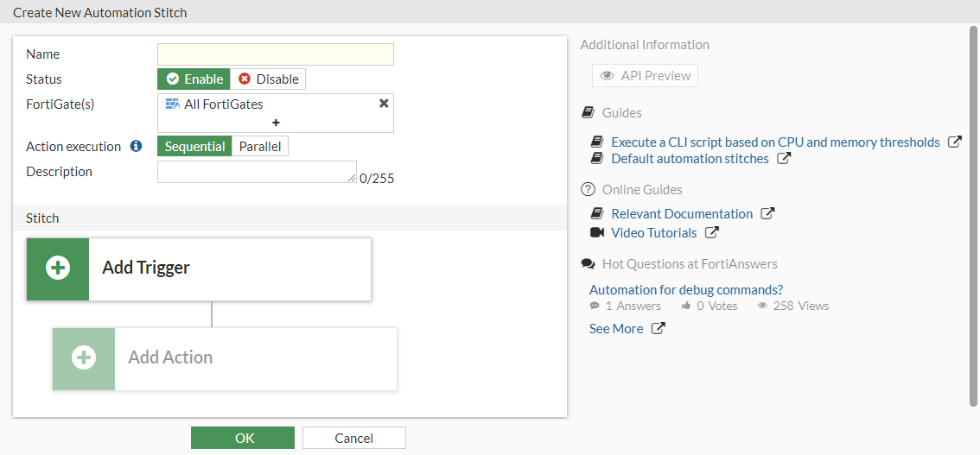This screenshot has height=455, width=980.
Task: Click the external link icon next to See More
Action: click(x=658, y=329)
